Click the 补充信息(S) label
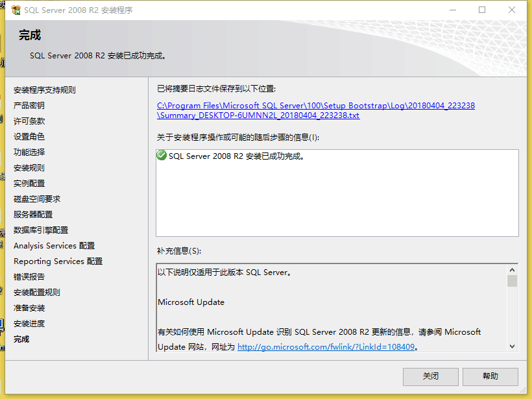This screenshot has height=399, width=532. [x=179, y=251]
